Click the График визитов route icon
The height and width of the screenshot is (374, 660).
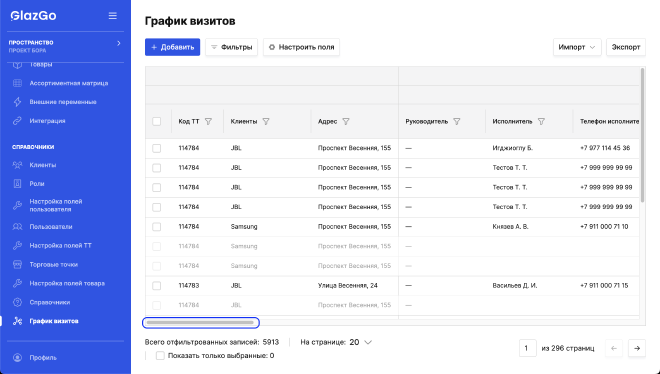pos(17,321)
